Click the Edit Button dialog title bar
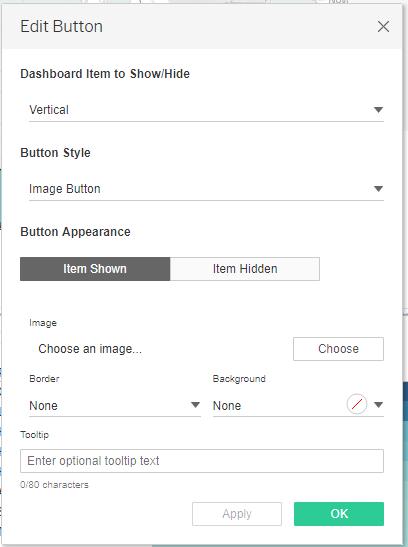 [202, 27]
